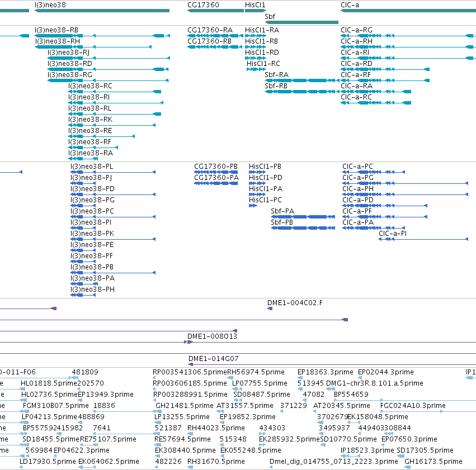Select the HisCl1 gene label

coord(255,5)
